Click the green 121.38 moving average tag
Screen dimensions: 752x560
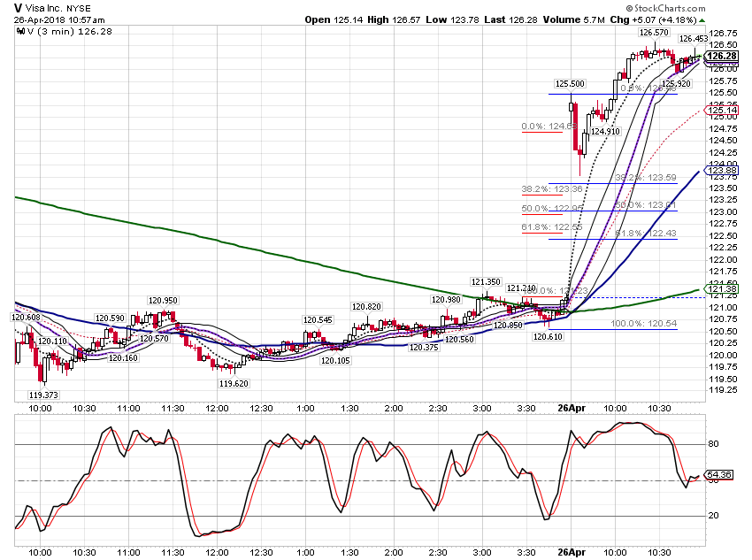[x=722, y=288]
